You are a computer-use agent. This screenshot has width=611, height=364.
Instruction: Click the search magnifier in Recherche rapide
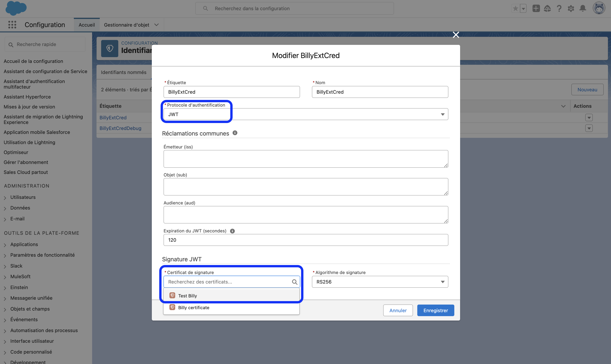11,45
